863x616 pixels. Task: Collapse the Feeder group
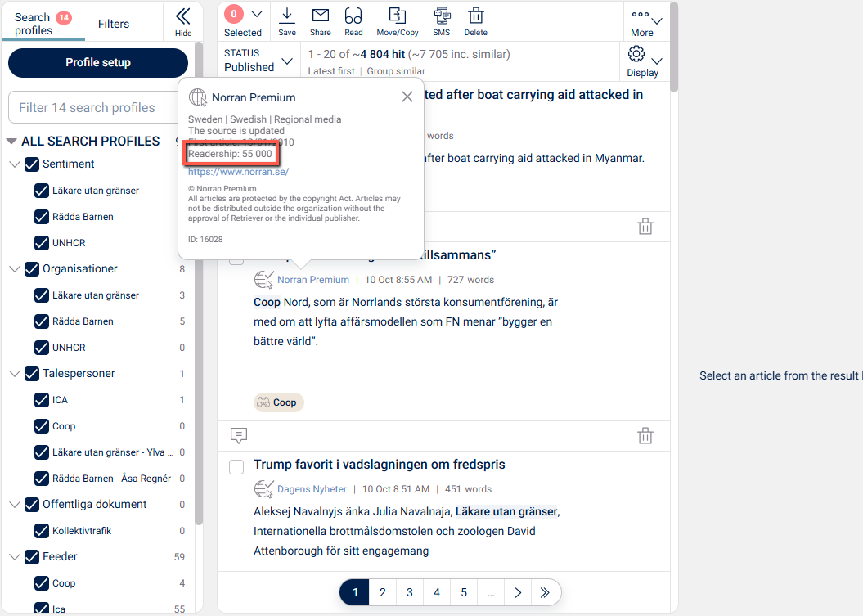click(x=15, y=557)
